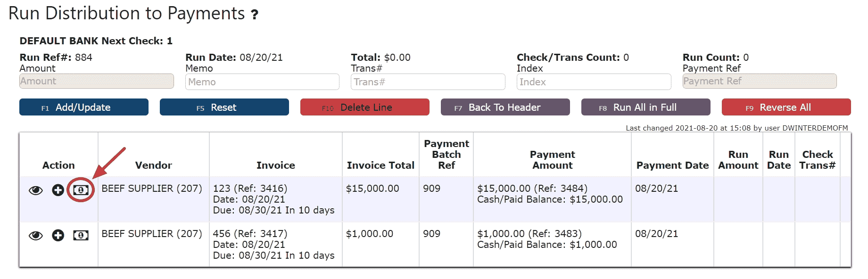This screenshot has height=279, width=868.
Task: Click the eye icon for invoice 456
Action: coord(36,236)
